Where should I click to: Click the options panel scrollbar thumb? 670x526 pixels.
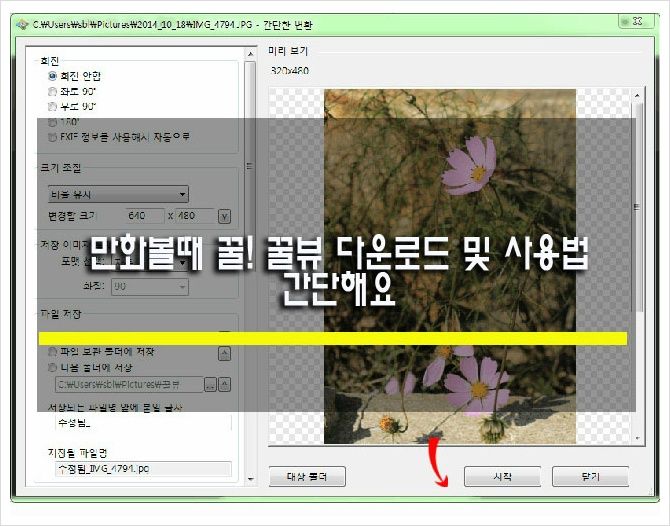click(x=250, y=166)
